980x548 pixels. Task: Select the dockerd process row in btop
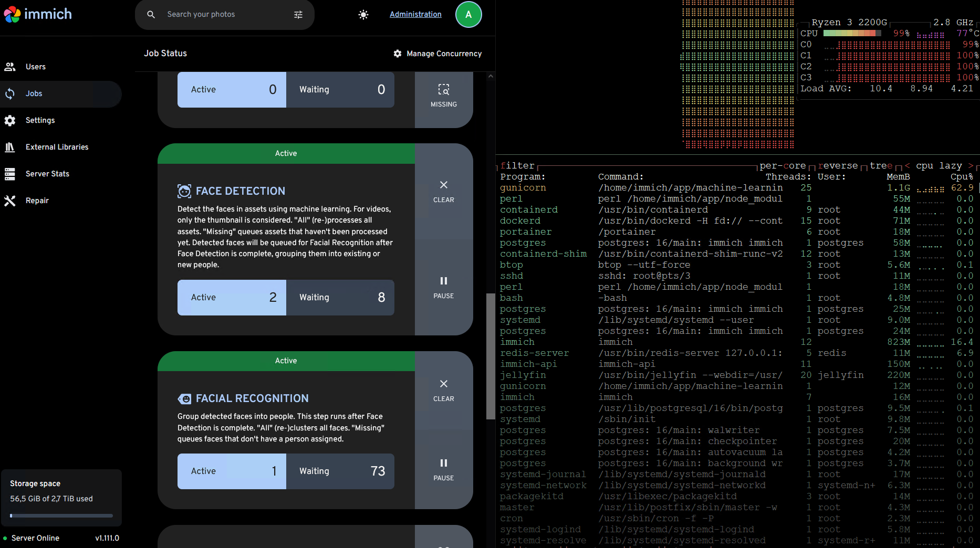(737, 220)
